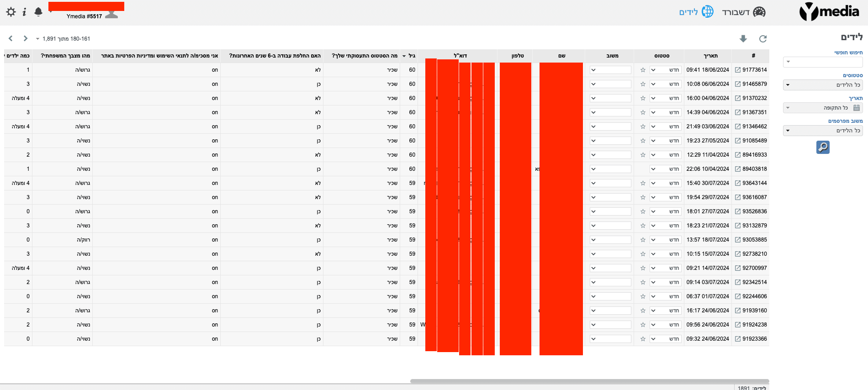
Task: Sort by the status column header
Action: pos(659,56)
